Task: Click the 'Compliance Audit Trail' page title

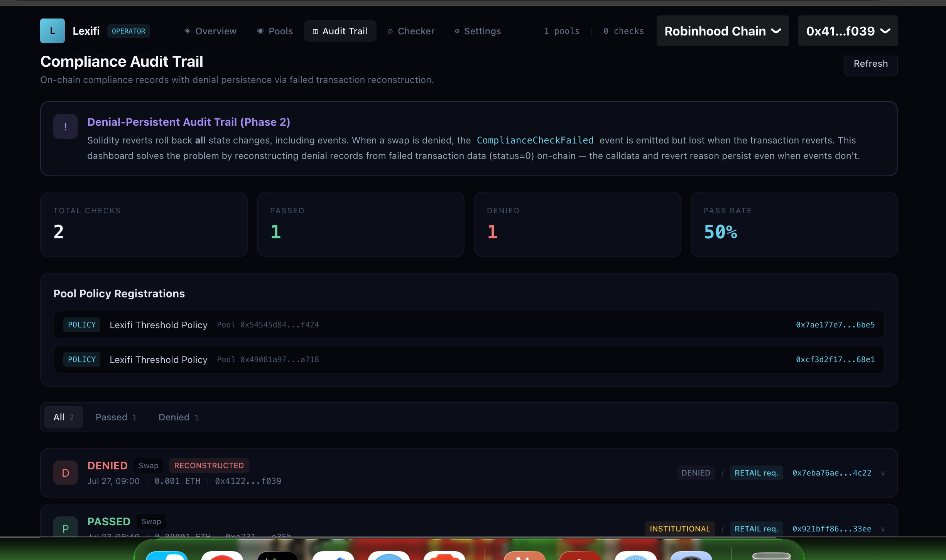Action: (x=122, y=62)
